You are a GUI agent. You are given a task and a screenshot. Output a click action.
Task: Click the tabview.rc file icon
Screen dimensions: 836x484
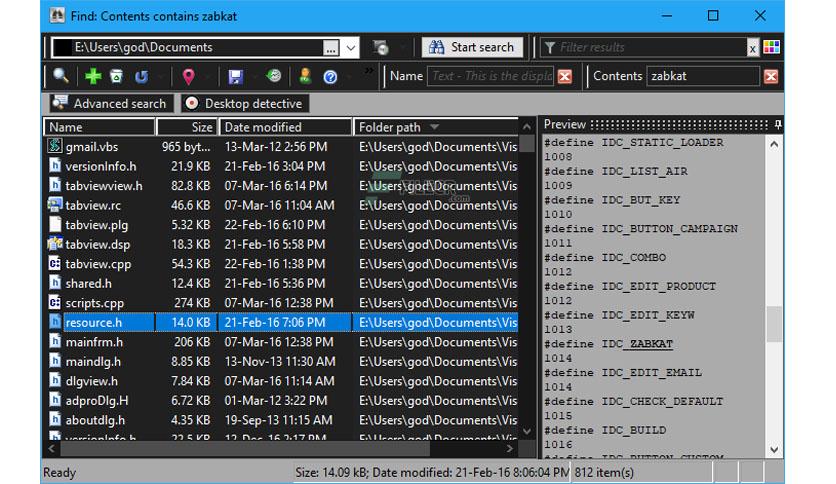(54, 205)
